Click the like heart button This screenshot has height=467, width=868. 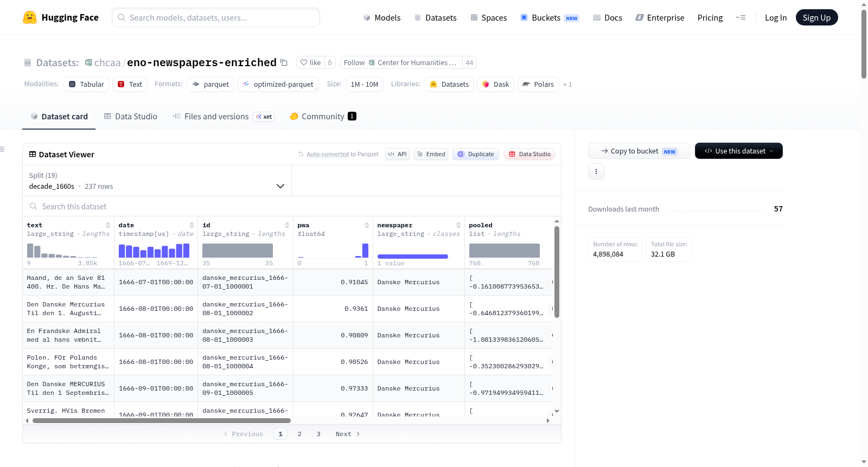tap(311, 62)
